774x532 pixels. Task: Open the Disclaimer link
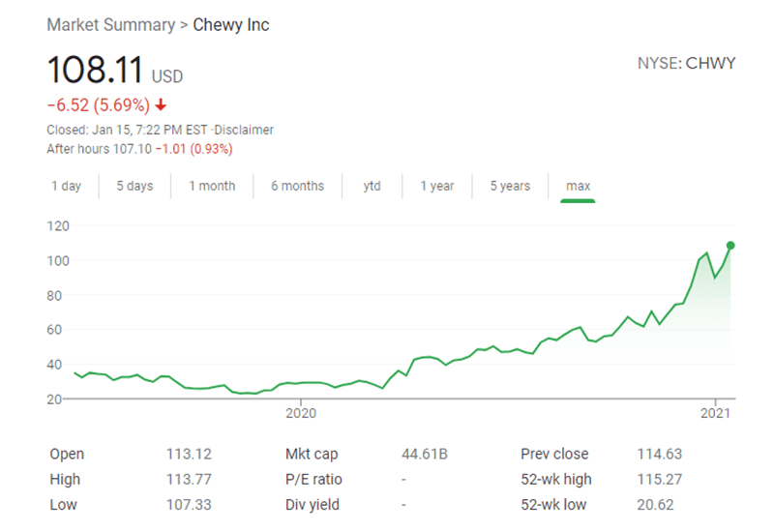point(246,130)
